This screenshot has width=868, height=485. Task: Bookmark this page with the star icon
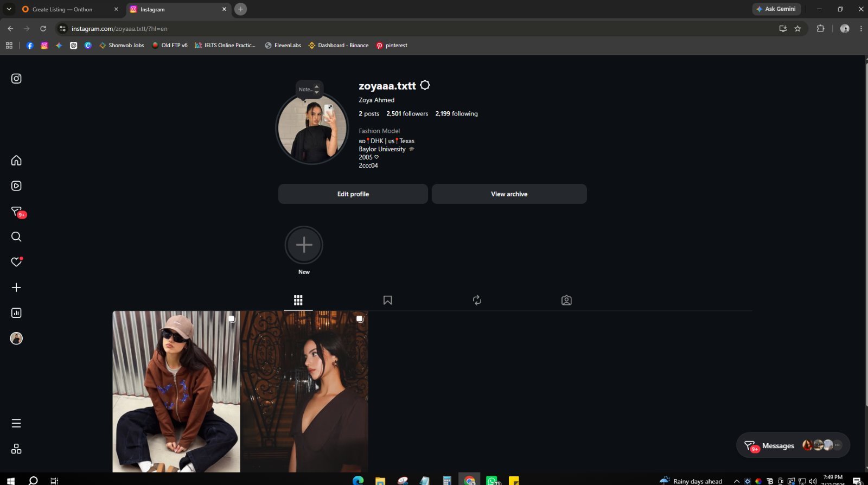point(797,29)
